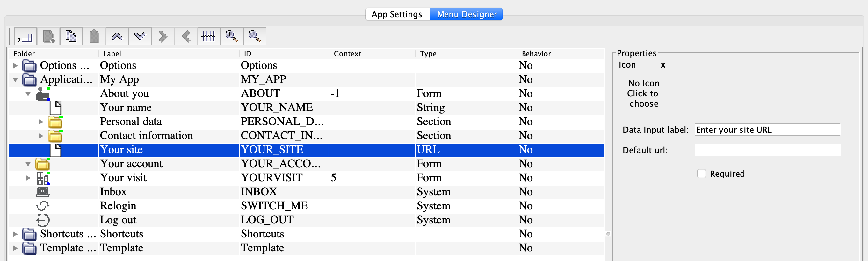The width and height of the screenshot is (868, 261).
Task: Click the delete row table icon
Action: click(209, 36)
